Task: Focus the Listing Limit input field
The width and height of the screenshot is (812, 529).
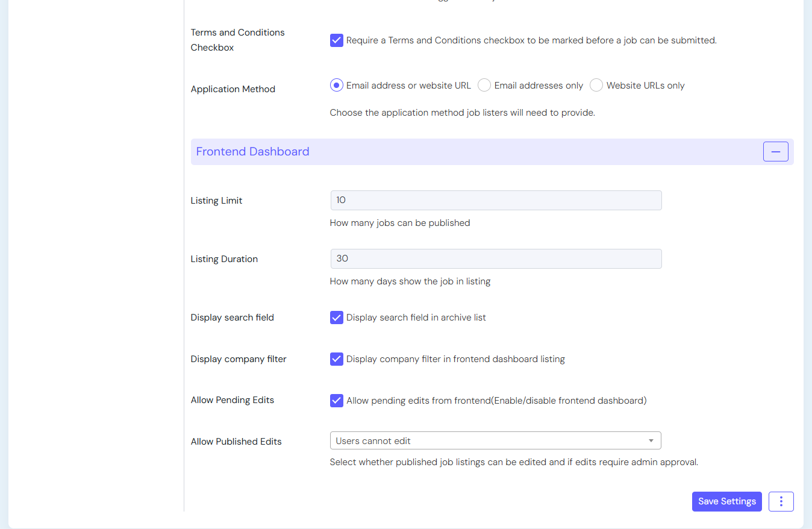Action: point(495,201)
